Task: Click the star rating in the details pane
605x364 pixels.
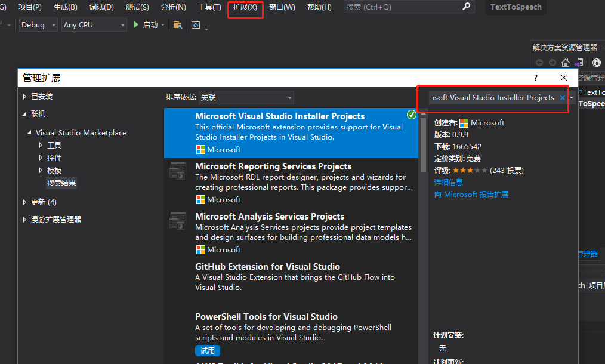Action: coord(470,170)
